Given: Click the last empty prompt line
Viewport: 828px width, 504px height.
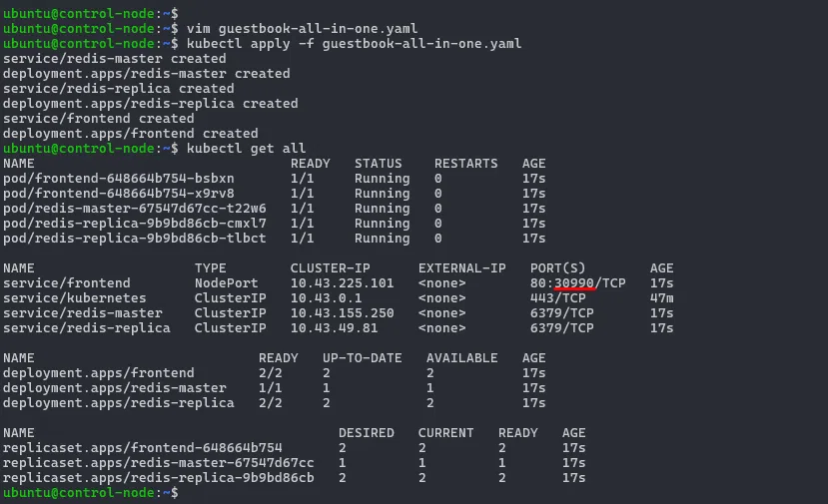Looking at the screenshot, I should (x=91, y=493).
